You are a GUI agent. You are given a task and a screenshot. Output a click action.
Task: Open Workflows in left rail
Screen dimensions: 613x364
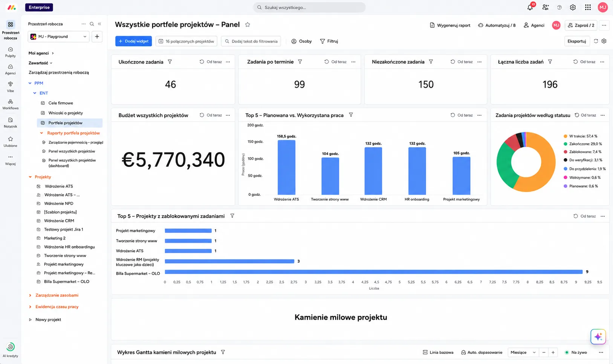click(11, 104)
